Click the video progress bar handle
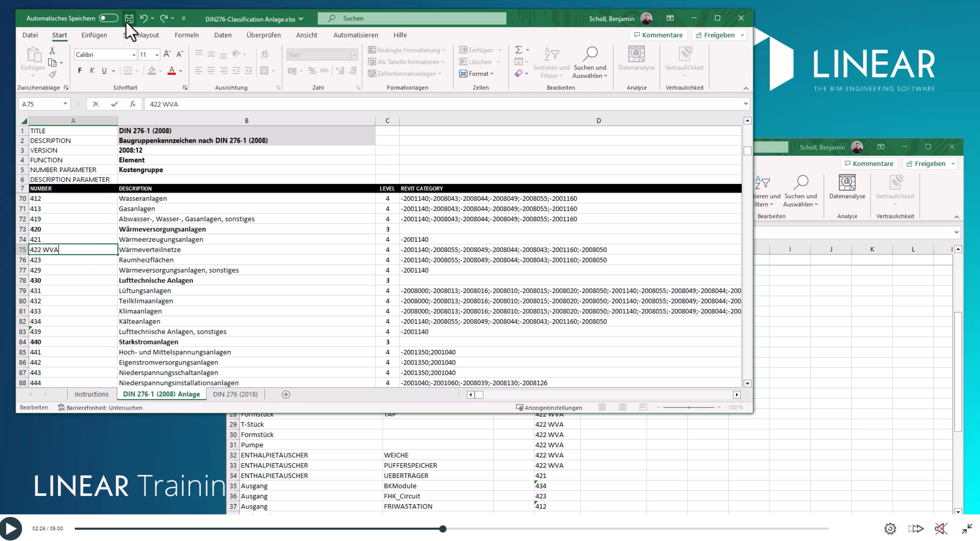This screenshot has height=541, width=980. (443, 529)
